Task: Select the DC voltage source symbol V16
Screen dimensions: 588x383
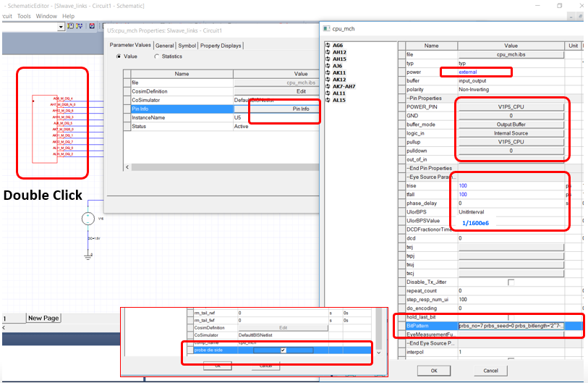Action: click(x=88, y=219)
